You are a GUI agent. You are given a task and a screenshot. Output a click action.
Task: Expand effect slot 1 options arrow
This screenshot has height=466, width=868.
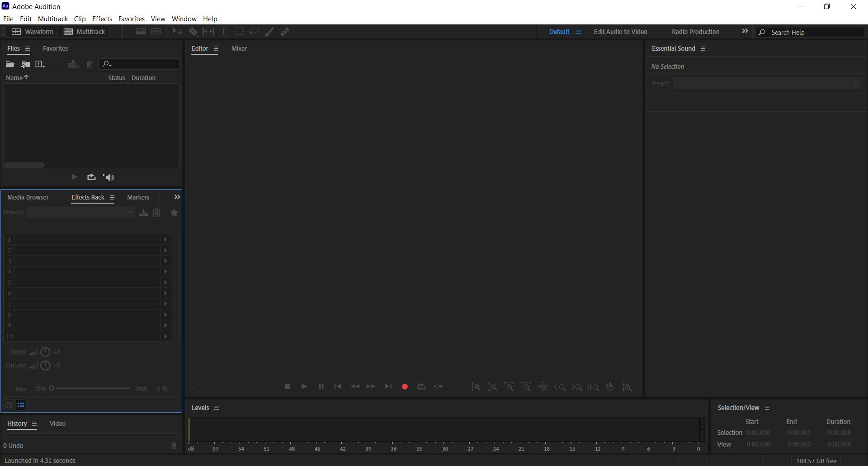165,239
